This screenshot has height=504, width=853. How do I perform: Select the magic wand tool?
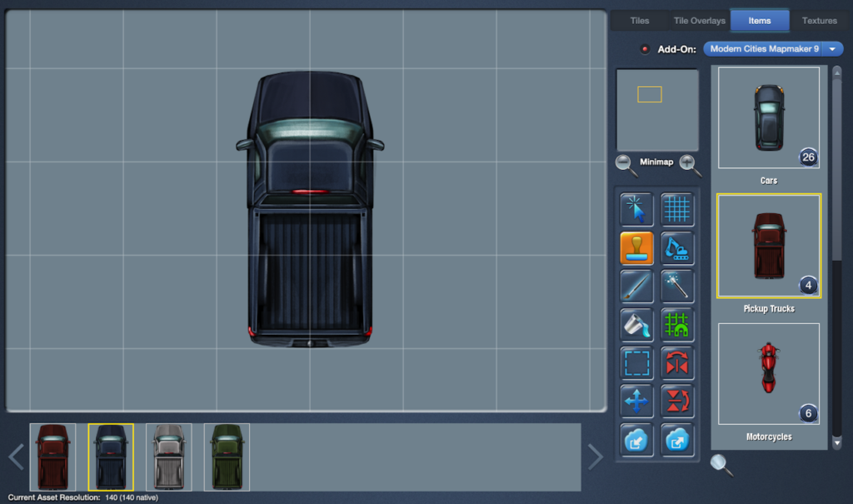pyautogui.click(x=677, y=287)
